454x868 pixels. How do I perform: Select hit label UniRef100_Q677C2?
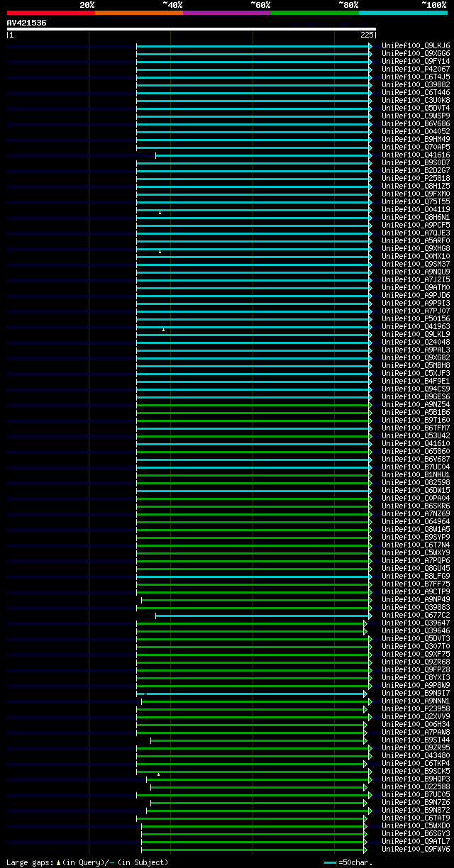416,615
